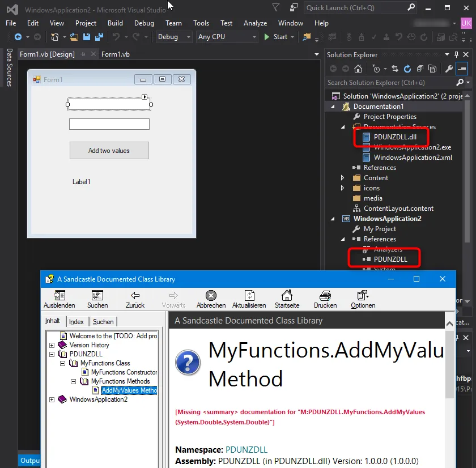Click the Open File folder icon
The width and height of the screenshot is (476, 468).
pyautogui.click(x=74, y=37)
